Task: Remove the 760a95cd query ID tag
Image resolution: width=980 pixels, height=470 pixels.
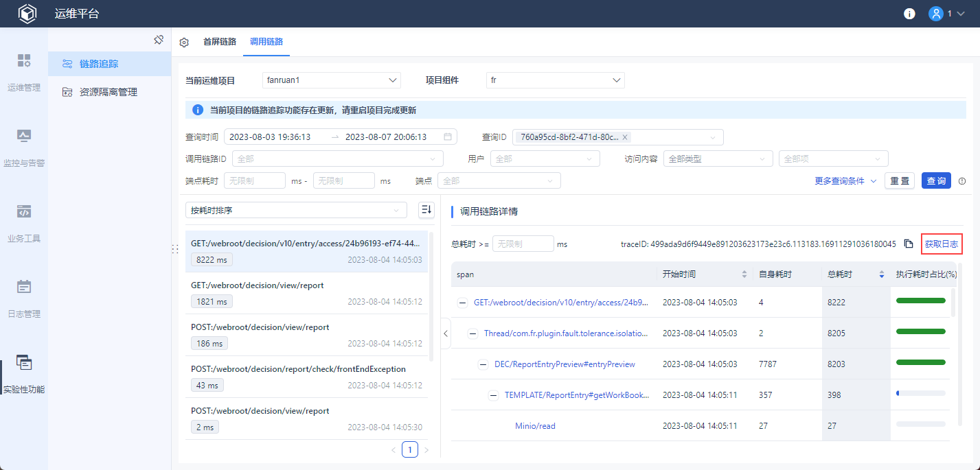Action: pos(625,137)
